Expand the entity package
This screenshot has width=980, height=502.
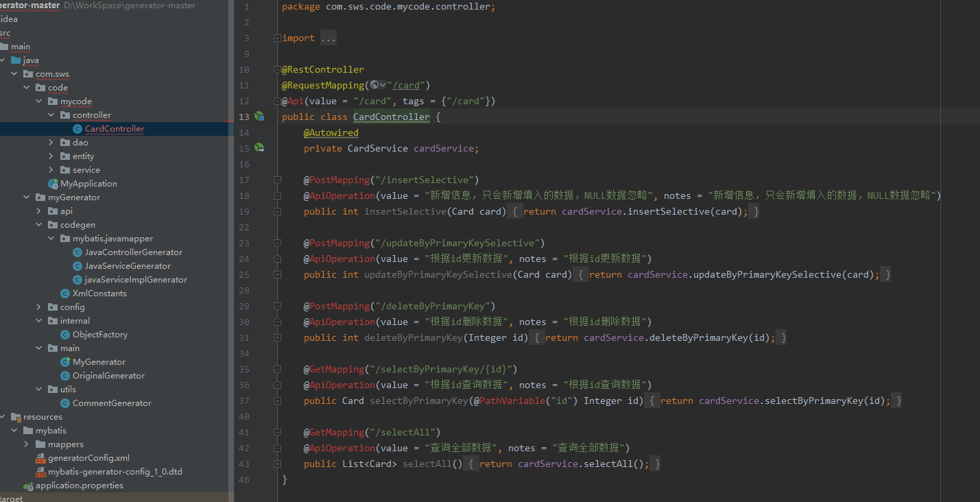(x=51, y=156)
